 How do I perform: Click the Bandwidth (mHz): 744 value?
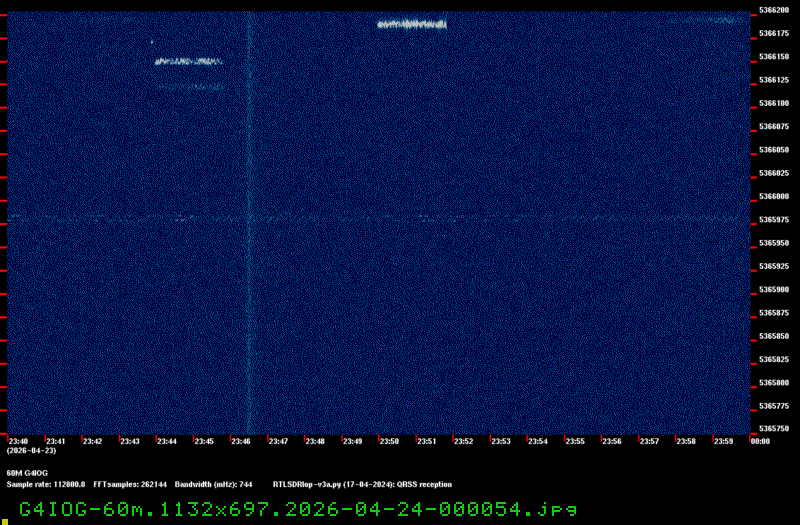tap(214, 485)
